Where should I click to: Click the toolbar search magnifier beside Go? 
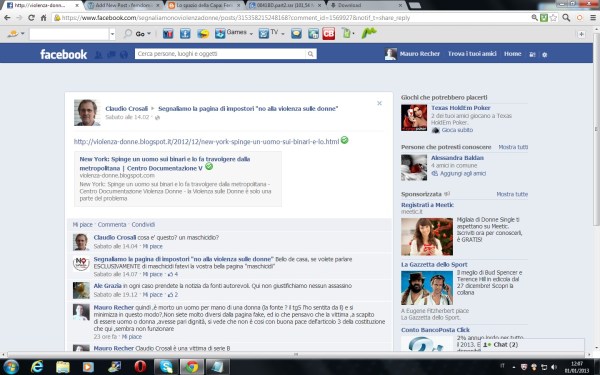[128, 34]
